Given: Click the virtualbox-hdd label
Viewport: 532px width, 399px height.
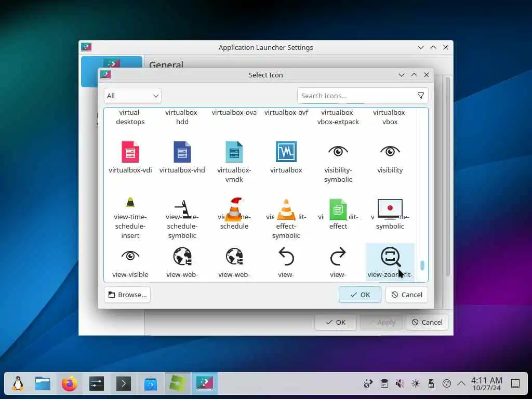Looking at the screenshot, I should coord(182,117).
